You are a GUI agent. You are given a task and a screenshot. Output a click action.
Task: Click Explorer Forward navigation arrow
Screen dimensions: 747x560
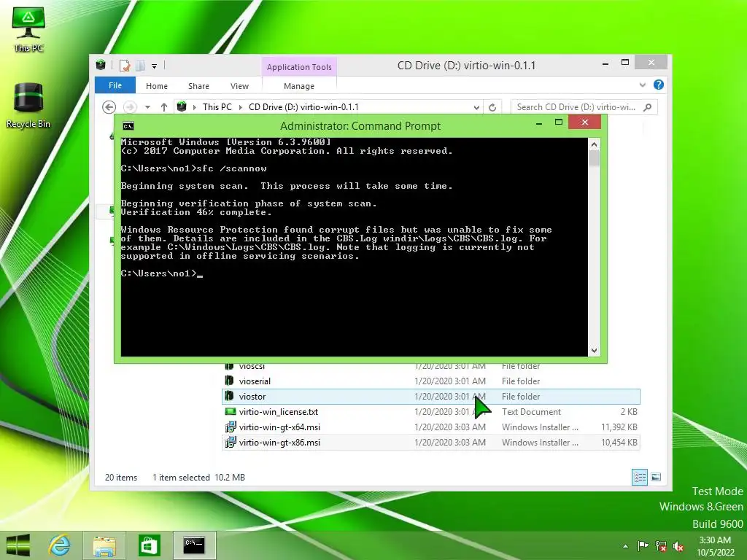(x=130, y=107)
